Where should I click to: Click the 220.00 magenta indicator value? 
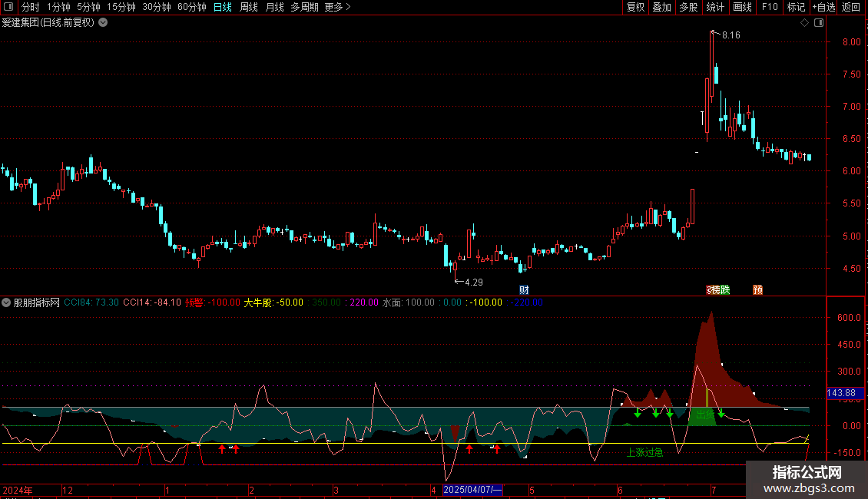[x=363, y=302]
